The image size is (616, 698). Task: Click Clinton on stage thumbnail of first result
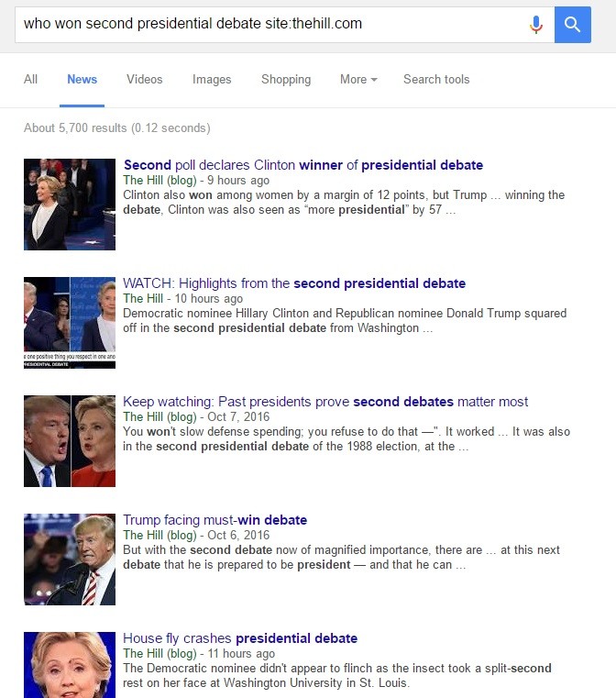pos(70,205)
